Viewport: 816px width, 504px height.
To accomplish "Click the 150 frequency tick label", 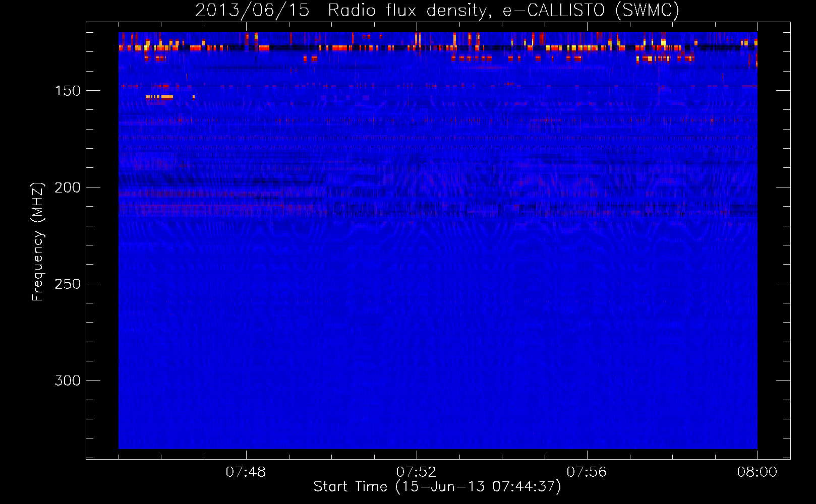I will click(x=68, y=91).
